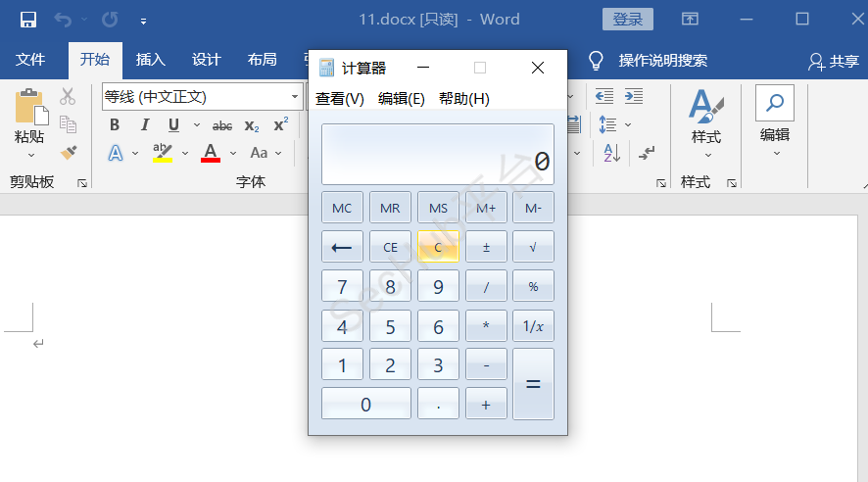The height and width of the screenshot is (482, 868).
Task: Toggle subscript formatting
Action: (x=252, y=126)
